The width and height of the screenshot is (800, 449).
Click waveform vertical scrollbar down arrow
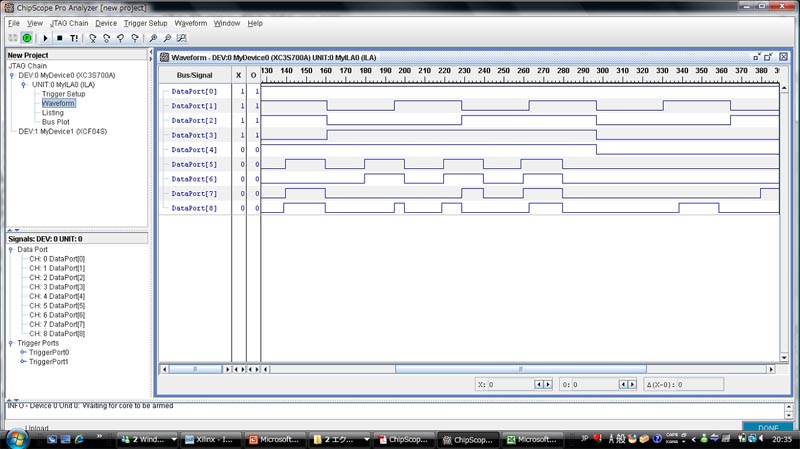[x=784, y=358]
